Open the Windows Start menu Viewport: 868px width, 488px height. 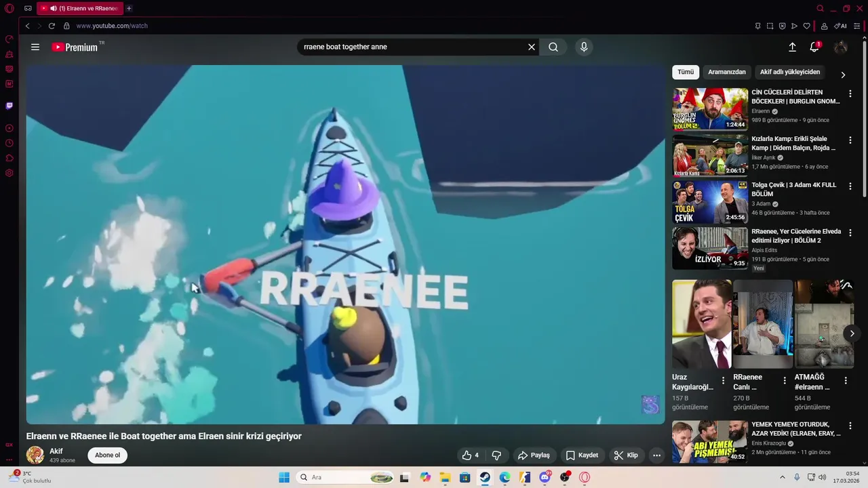point(284,477)
